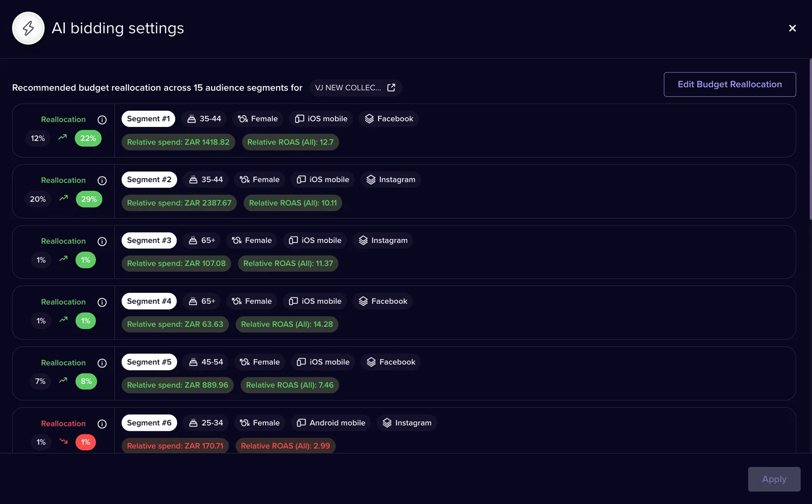Show Reallocation info icon for Segment #5
The image size is (812, 504).
102,363
